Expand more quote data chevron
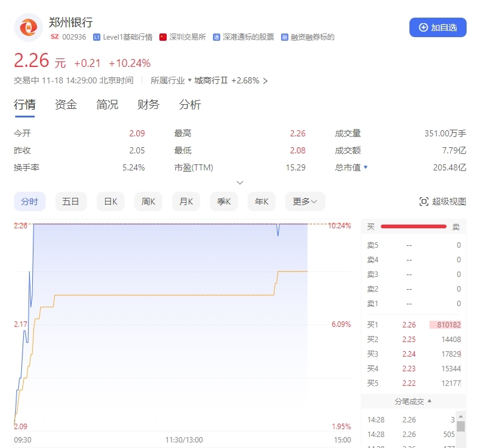The width and height of the screenshot is (480, 448). [x=240, y=183]
